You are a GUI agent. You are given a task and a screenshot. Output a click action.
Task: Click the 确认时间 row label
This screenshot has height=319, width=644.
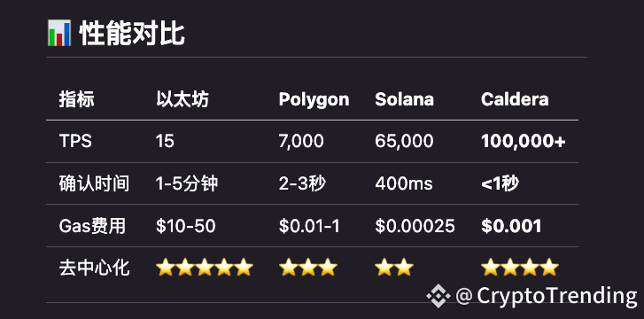pyautogui.click(x=94, y=183)
